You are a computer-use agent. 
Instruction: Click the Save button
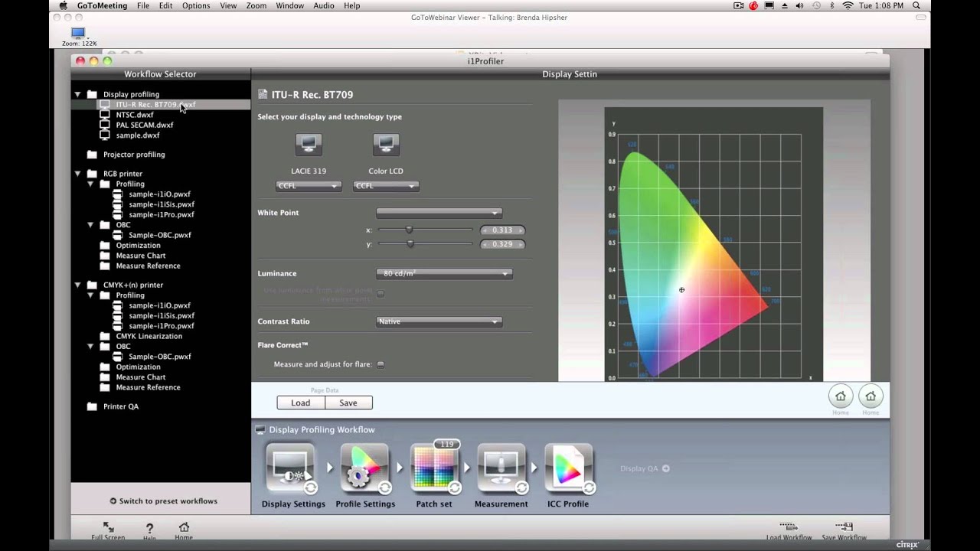point(348,403)
